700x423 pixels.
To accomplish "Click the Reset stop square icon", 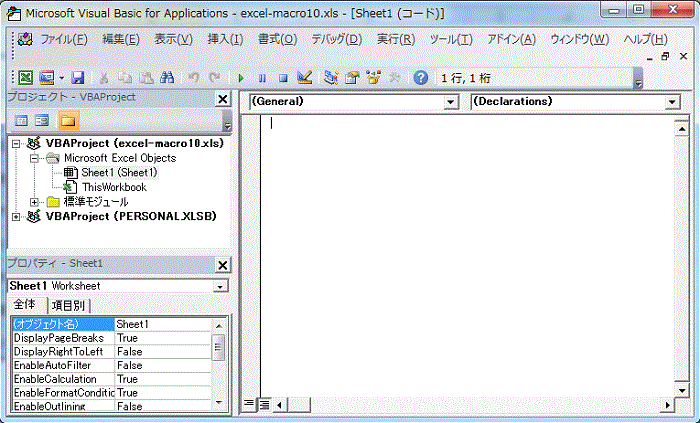I will pyautogui.click(x=283, y=77).
